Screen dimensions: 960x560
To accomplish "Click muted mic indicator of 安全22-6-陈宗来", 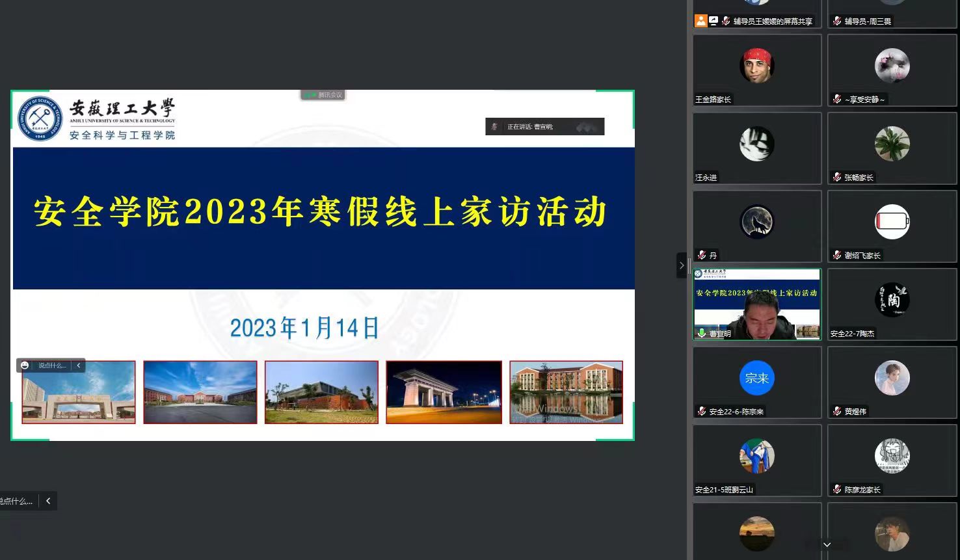I will click(701, 411).
